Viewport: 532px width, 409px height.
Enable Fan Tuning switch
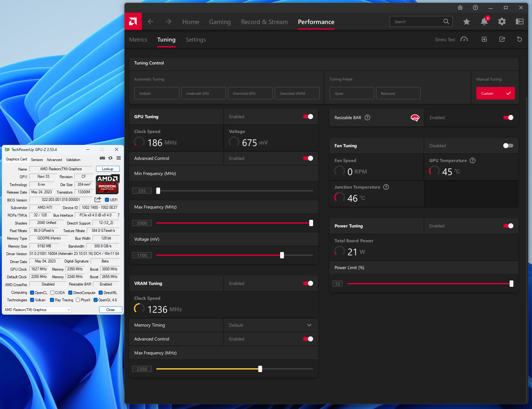tap(508, 146)
